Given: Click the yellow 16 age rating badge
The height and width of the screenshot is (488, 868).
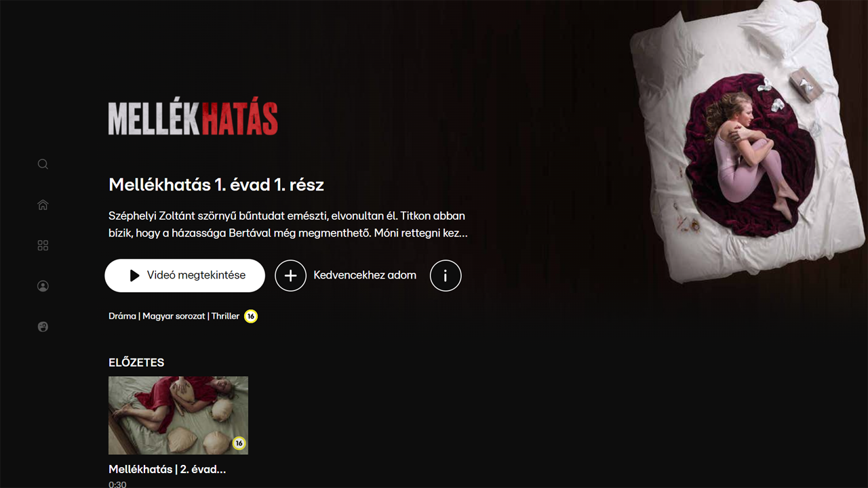Looking at the screenshot, I should click(x=251, y=316).
